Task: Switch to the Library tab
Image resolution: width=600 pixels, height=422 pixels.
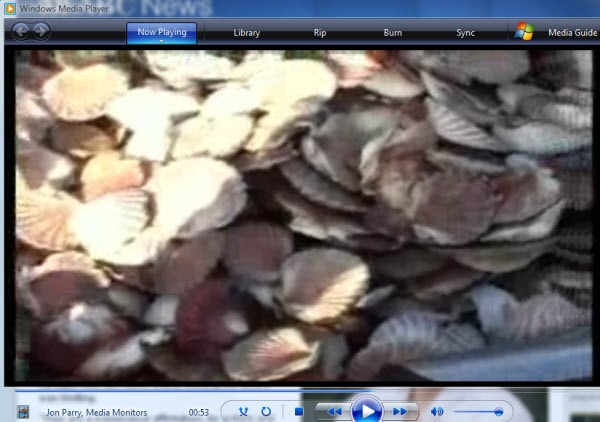Action: (x=246, y=32)
